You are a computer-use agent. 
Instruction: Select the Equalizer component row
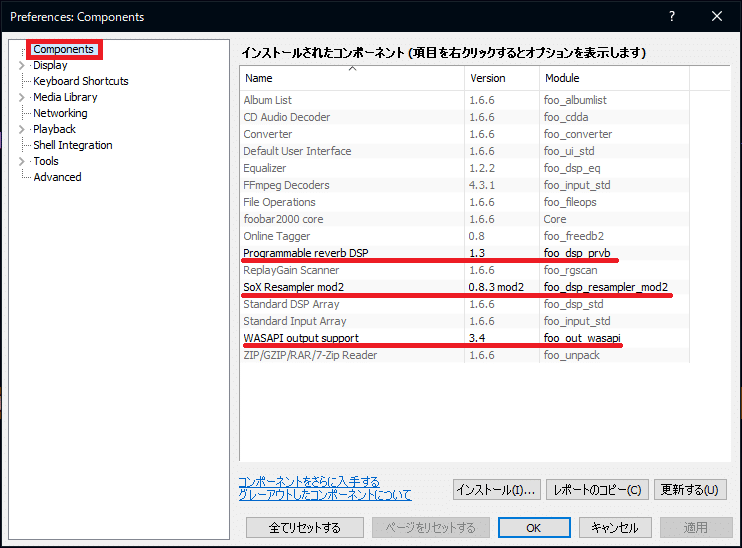465,168
